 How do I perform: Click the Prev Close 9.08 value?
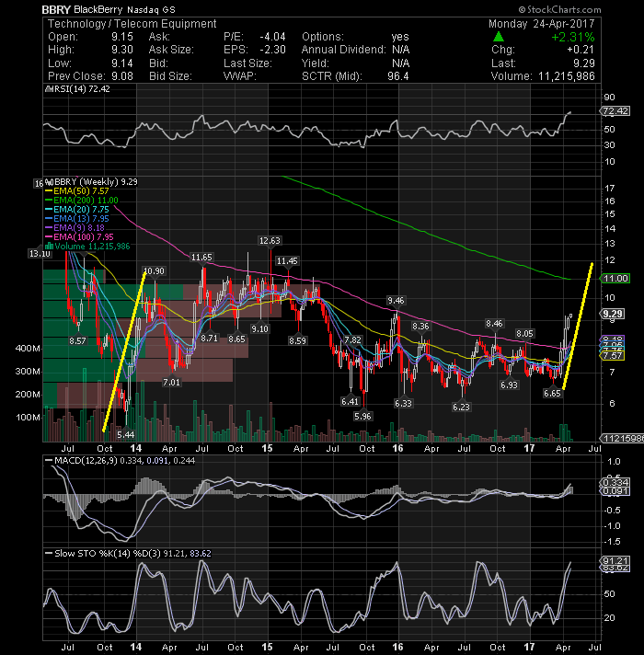click(122, 76)
